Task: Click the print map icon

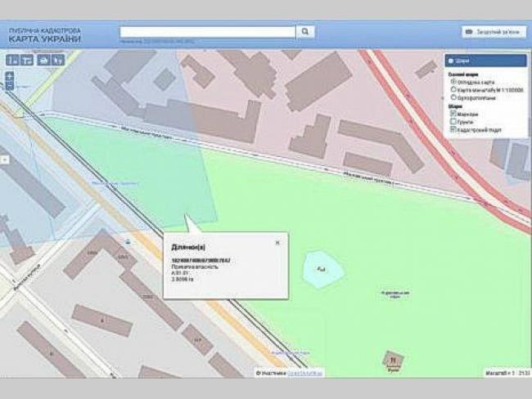Action: click(43, 60)
